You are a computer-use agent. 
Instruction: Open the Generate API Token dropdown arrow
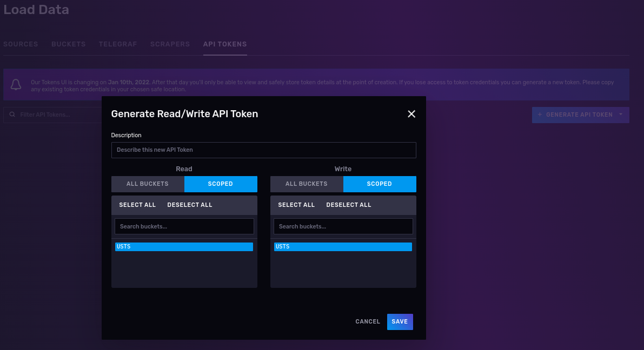(x=621, y=115)
